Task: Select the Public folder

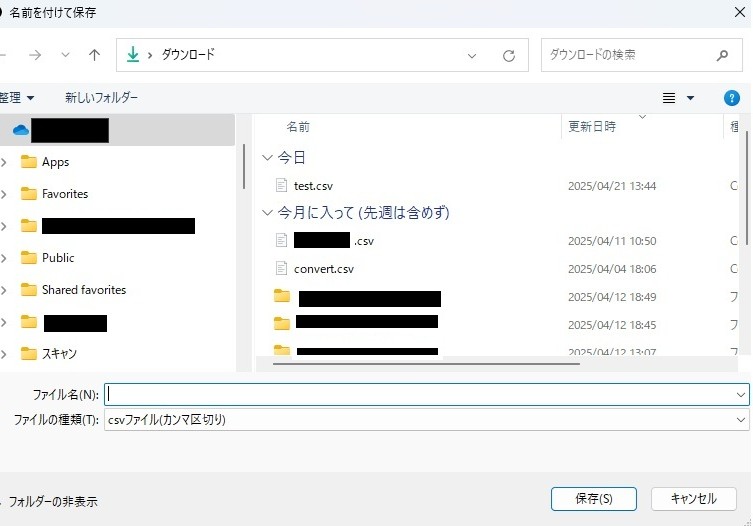Action: 58,258
